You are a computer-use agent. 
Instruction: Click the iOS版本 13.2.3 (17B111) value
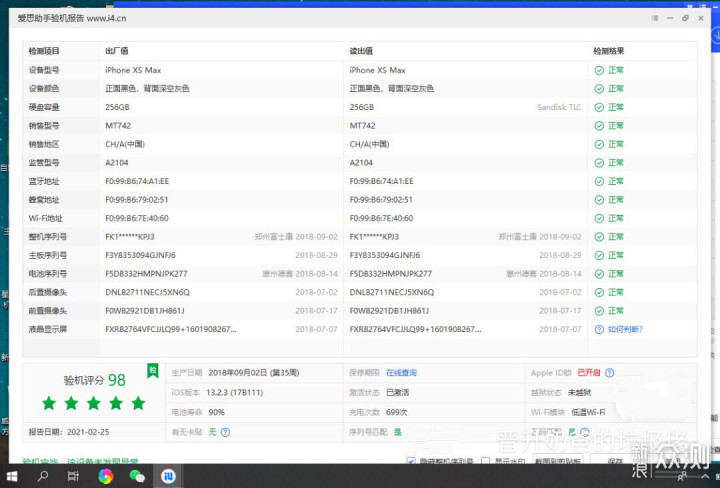[x=235, y=393]
